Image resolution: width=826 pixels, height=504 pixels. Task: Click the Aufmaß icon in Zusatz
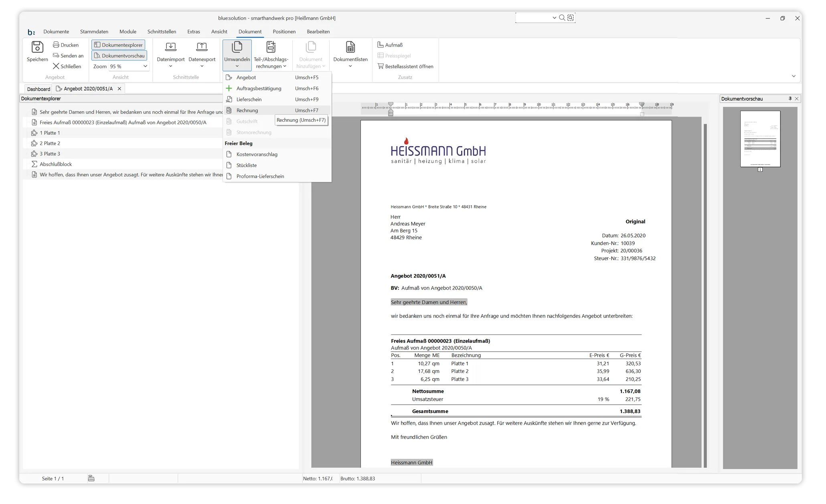381,45
